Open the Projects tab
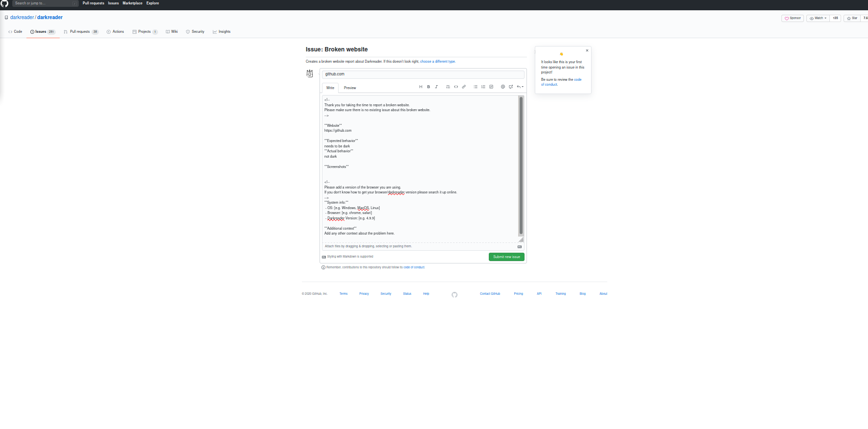The width and height of the screenshot is (868, 429). click(145, 32)
